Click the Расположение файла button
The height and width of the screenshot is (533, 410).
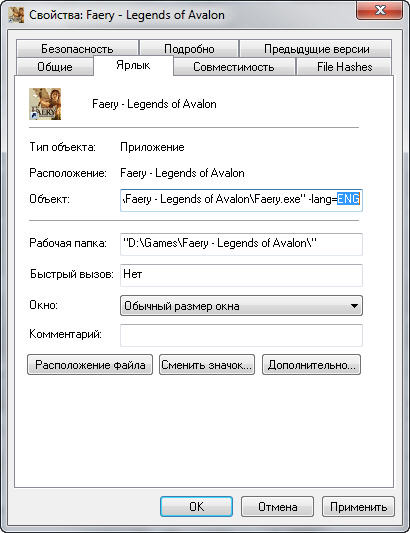(x=90, y=365)
